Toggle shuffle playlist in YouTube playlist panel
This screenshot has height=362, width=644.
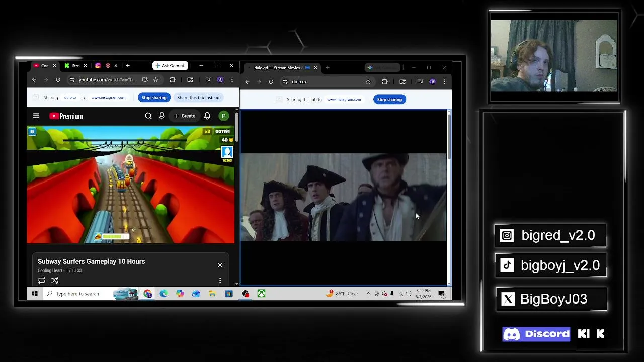55,280
